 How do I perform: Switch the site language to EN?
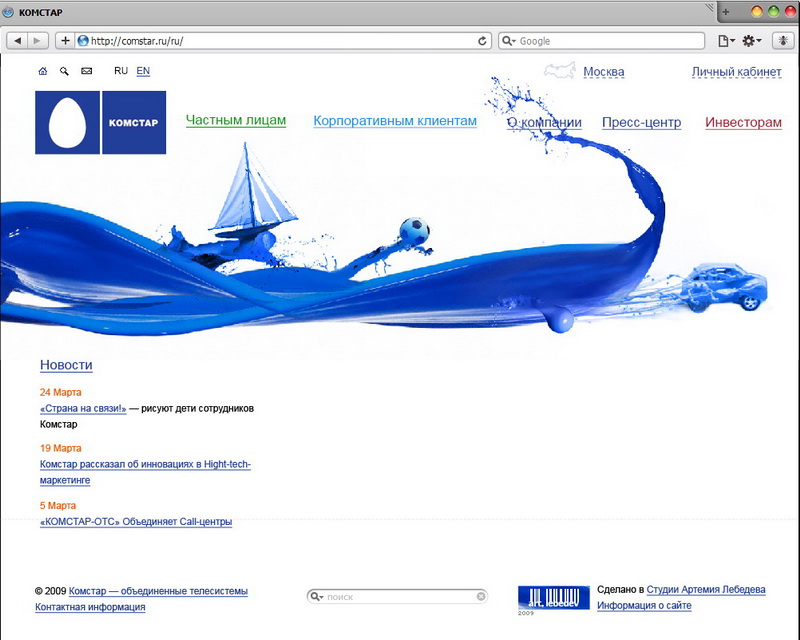coord(143,71)
